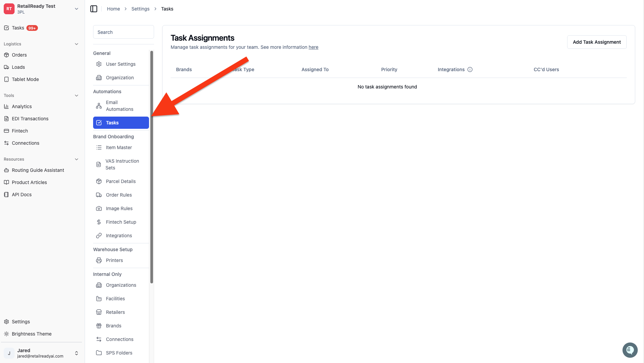Collapse the Tools section
Viewport: 644px width, 363px height.
[x=77, y=96]
